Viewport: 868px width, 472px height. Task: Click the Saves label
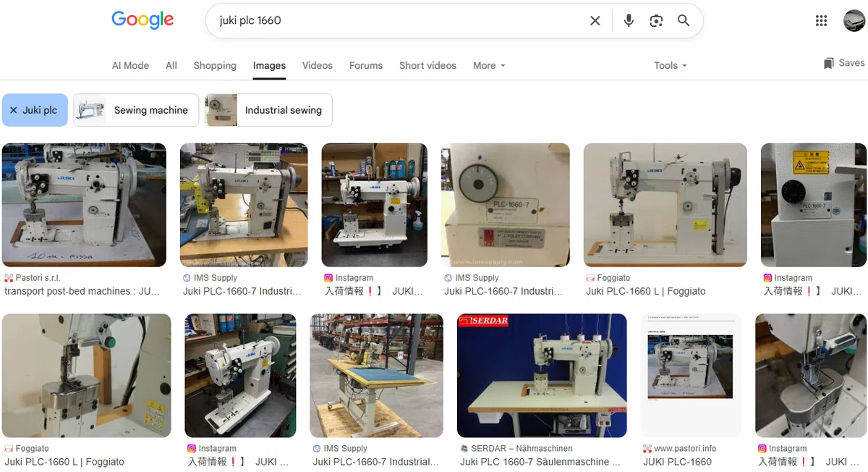[851, 63]
